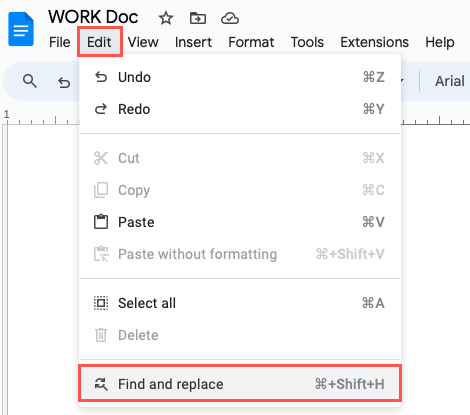470x415 pixels.
Task: Open the File menu
Action: (60, 42)
